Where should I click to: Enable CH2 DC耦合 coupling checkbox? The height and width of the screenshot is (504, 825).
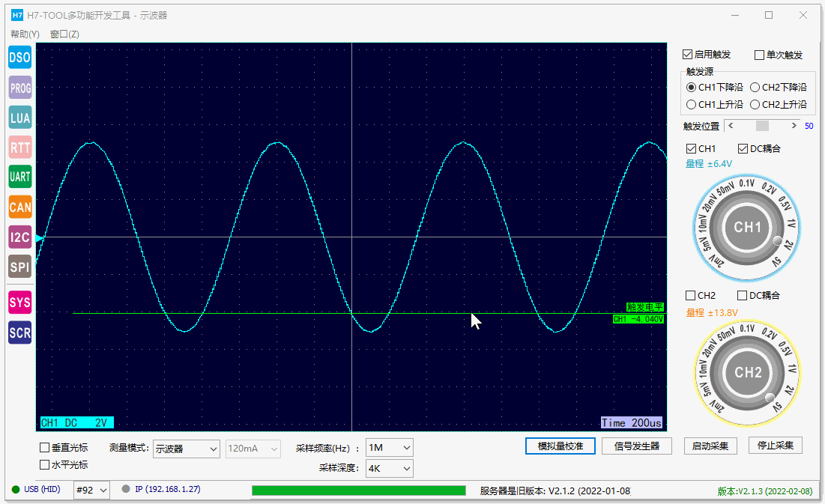pyautogui.click(x=759, y=296)
